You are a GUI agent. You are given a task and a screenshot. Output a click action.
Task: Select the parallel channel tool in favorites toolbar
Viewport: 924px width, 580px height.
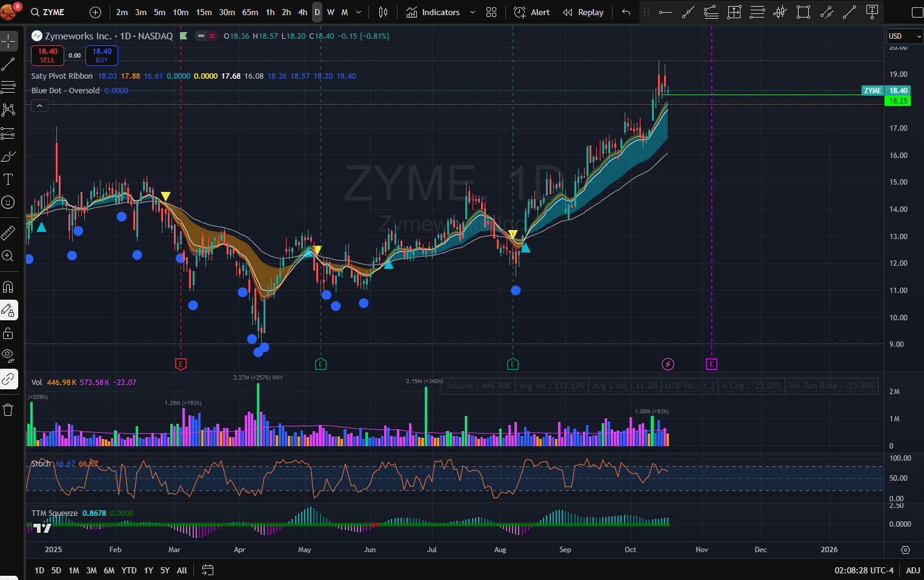tap(826, 12)
